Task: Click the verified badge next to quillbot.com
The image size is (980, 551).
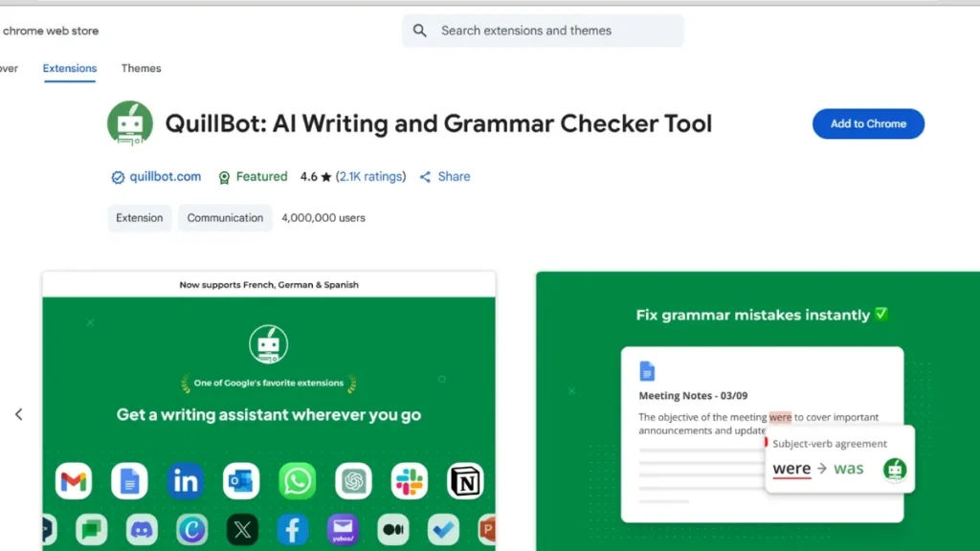Action: (118, 177)
